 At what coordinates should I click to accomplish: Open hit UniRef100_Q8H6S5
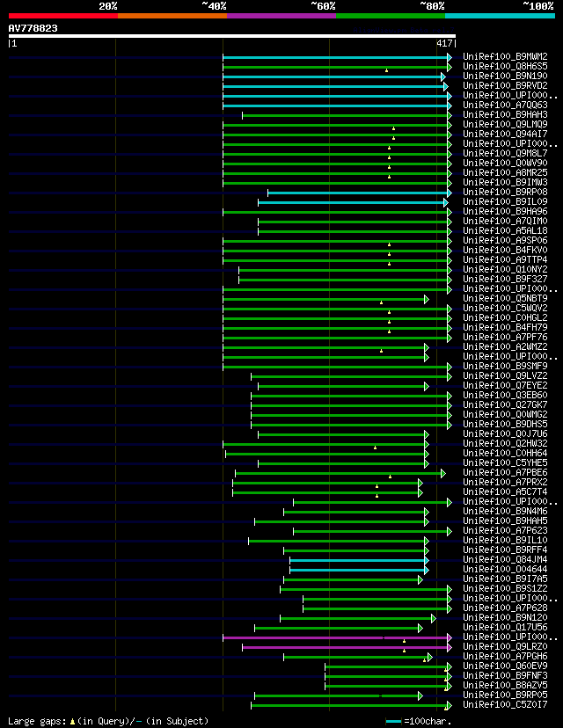[506, 67]
